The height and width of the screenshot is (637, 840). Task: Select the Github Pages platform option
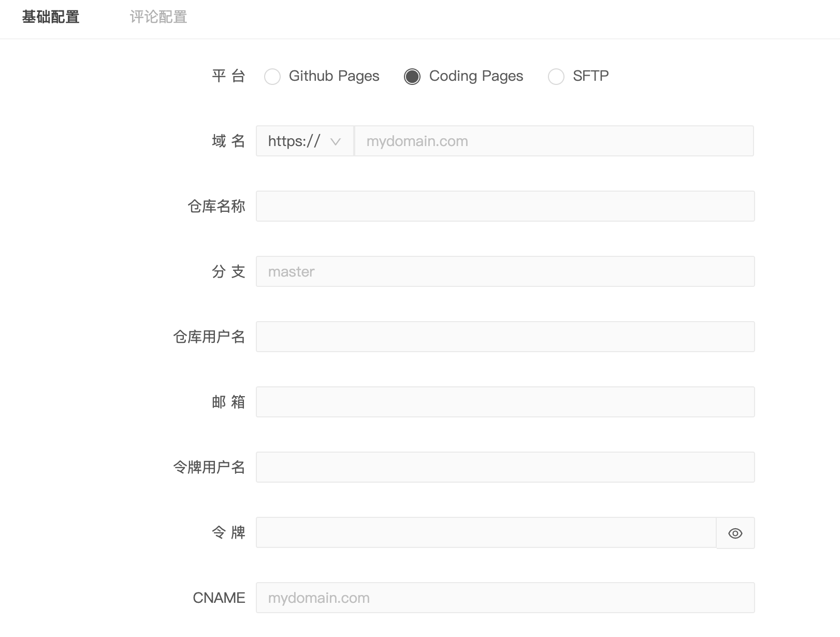272,76
